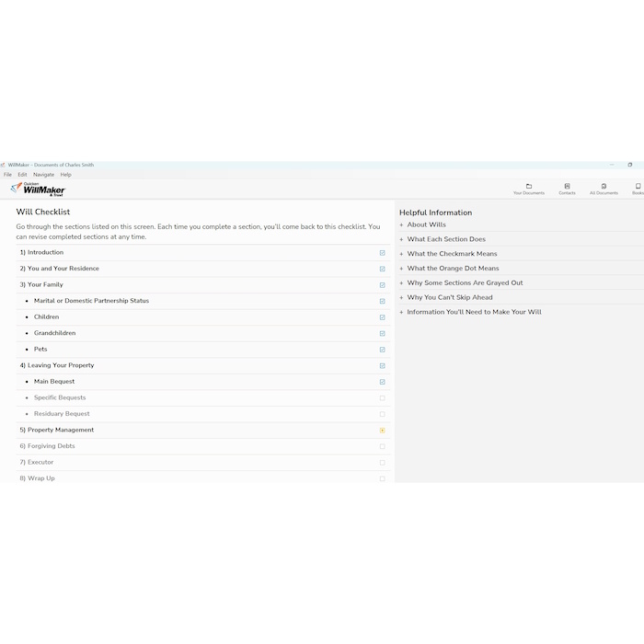The image size is (644, 644).
Task: Click the orange dot Property Management indicator
Action: point(382,431)
